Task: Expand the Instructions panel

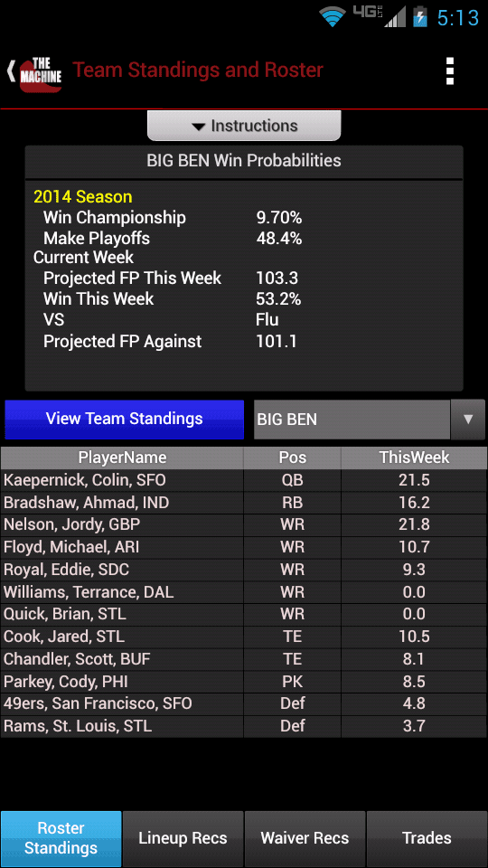Action: [x=244, y=126]
